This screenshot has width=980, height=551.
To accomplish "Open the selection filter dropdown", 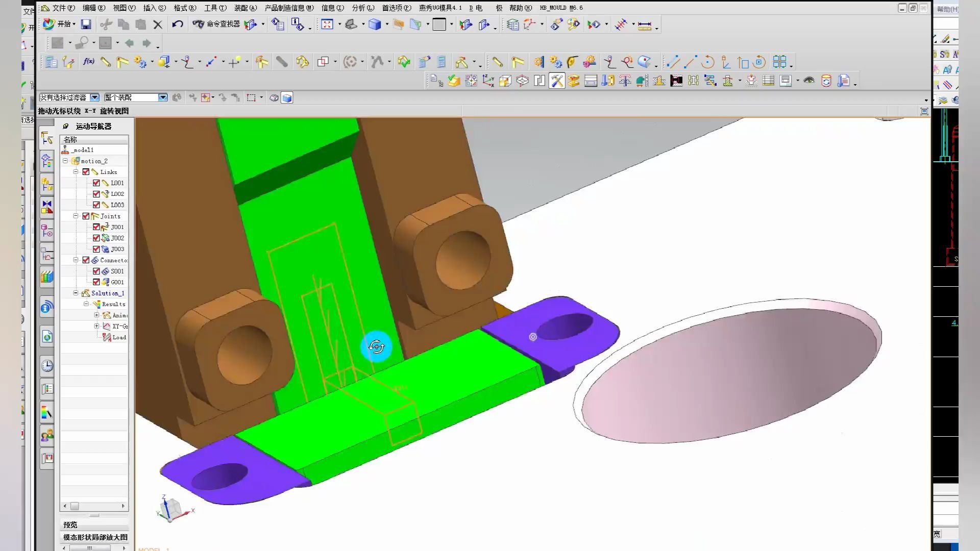I will click(x=94, y=97).
